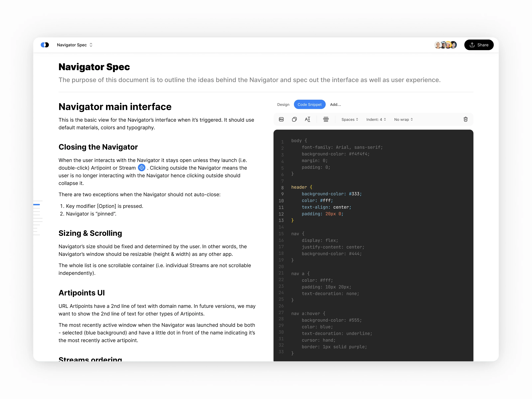
Task: Click the copy snippet icon
Action: click(x=294, y=119)
